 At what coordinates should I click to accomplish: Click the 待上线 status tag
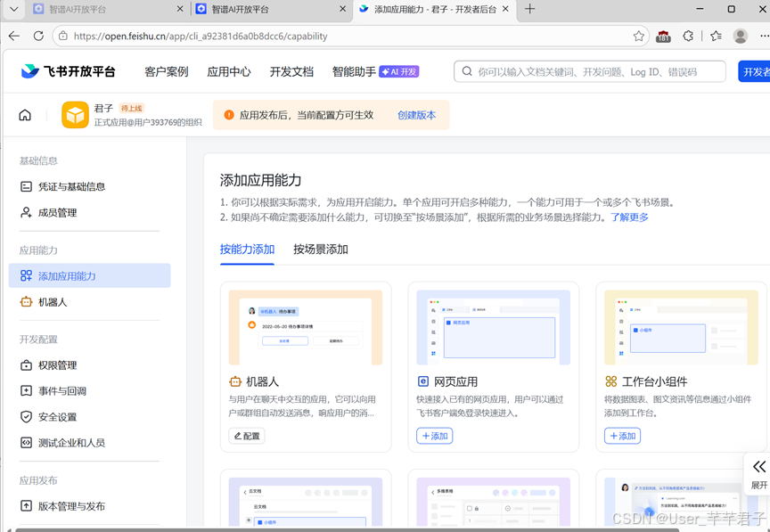(132, 109)
